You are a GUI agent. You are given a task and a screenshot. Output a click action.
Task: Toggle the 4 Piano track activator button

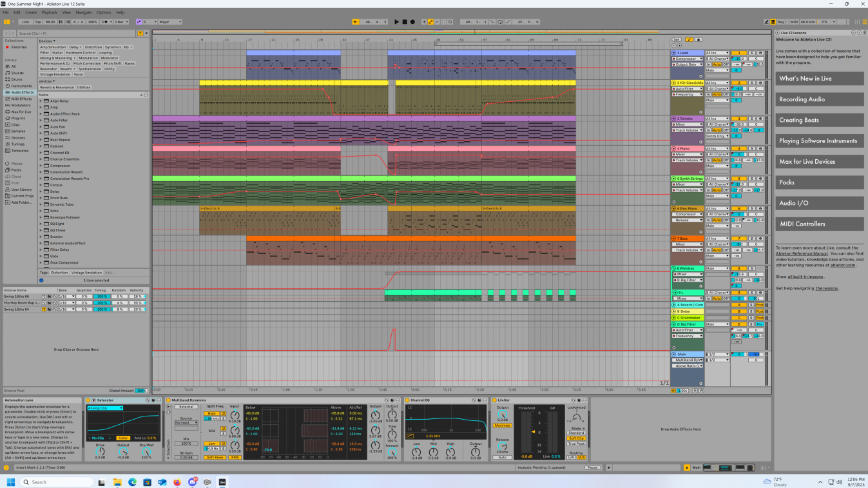tap(739, 148)
